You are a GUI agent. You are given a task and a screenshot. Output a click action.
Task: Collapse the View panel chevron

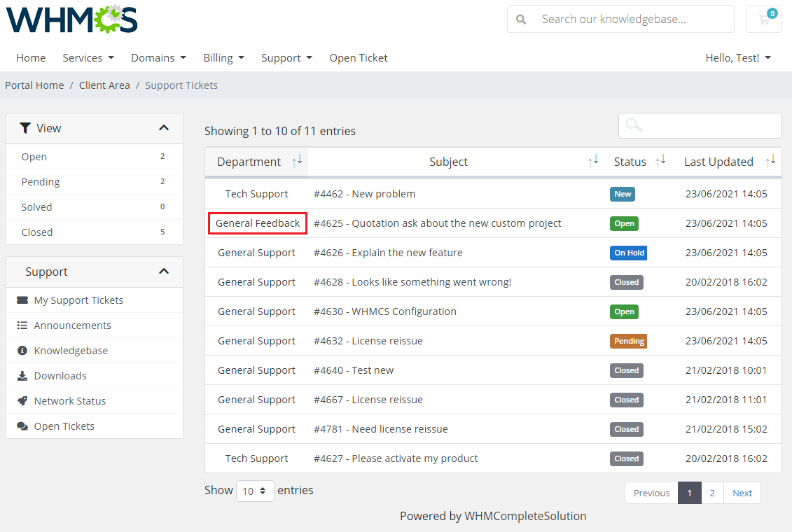pyautogui.click(x=164, y=128)
